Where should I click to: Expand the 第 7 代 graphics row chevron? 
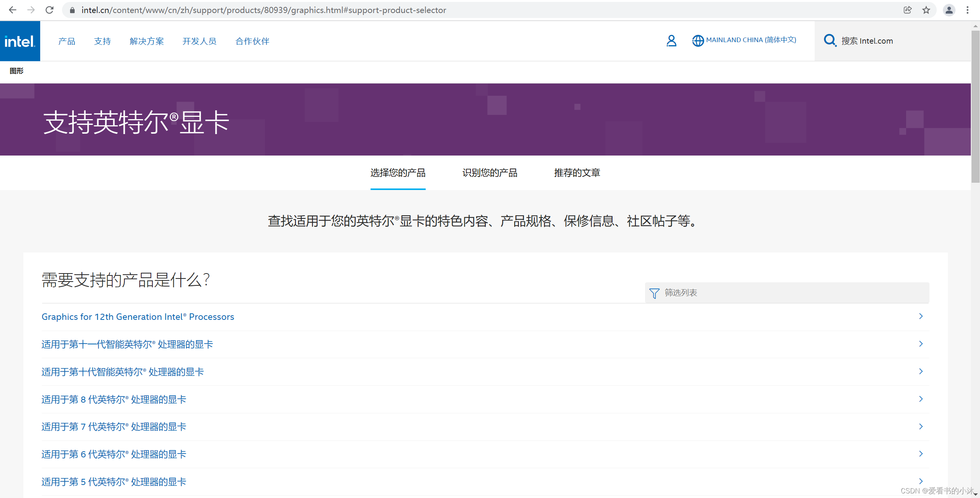click(921, 426)
